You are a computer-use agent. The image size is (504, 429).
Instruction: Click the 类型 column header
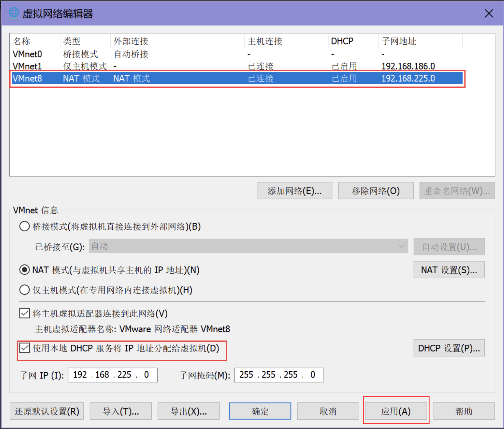coord(85,41)
